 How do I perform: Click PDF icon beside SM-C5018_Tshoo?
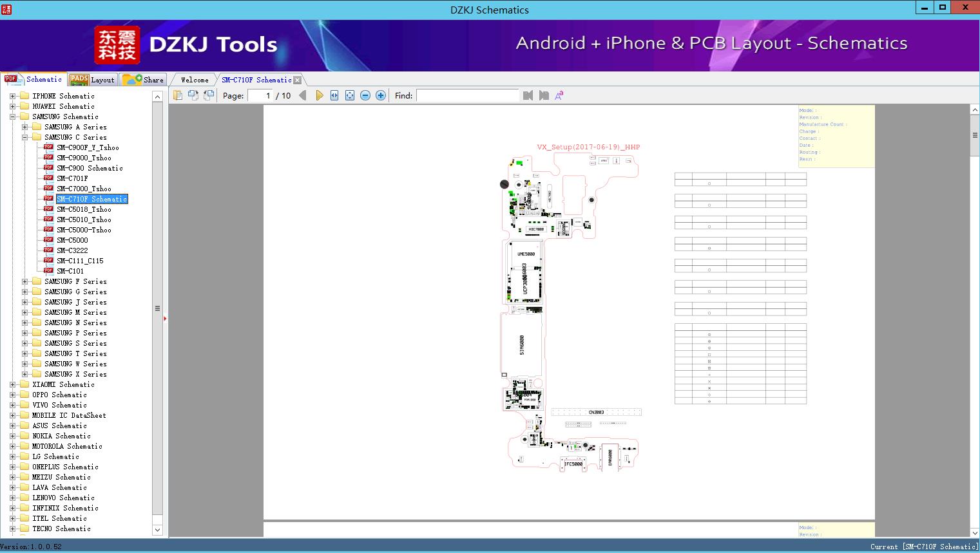[48, 209]
